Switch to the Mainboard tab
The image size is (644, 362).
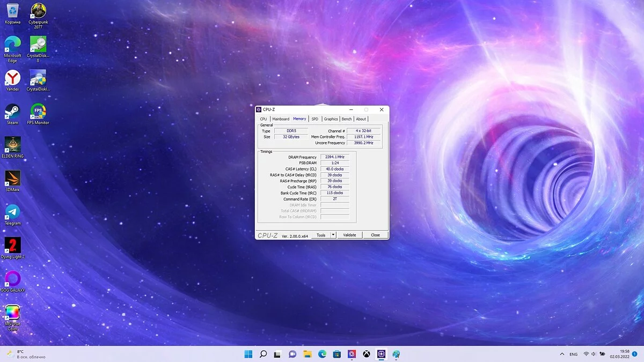(281, 119)
